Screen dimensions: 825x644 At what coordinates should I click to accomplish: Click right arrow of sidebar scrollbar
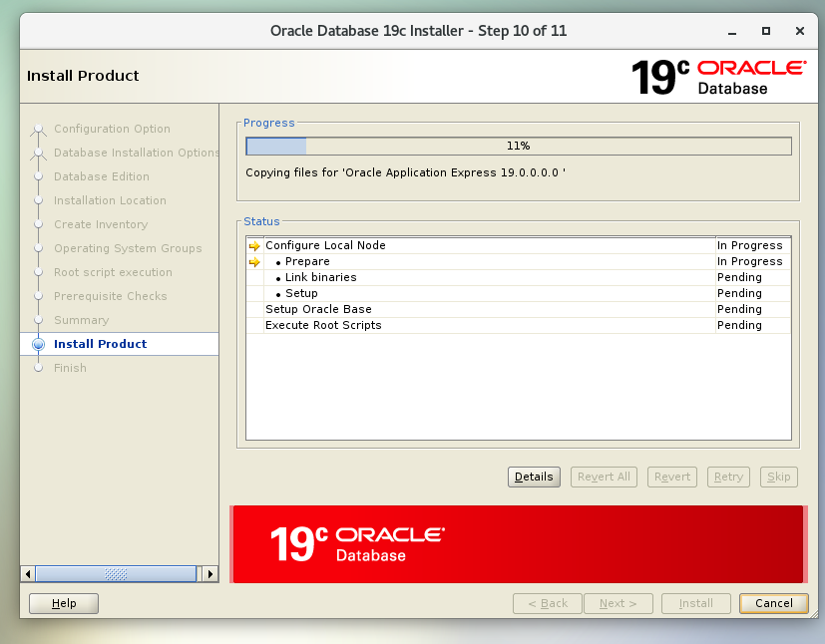click(209, 574)
